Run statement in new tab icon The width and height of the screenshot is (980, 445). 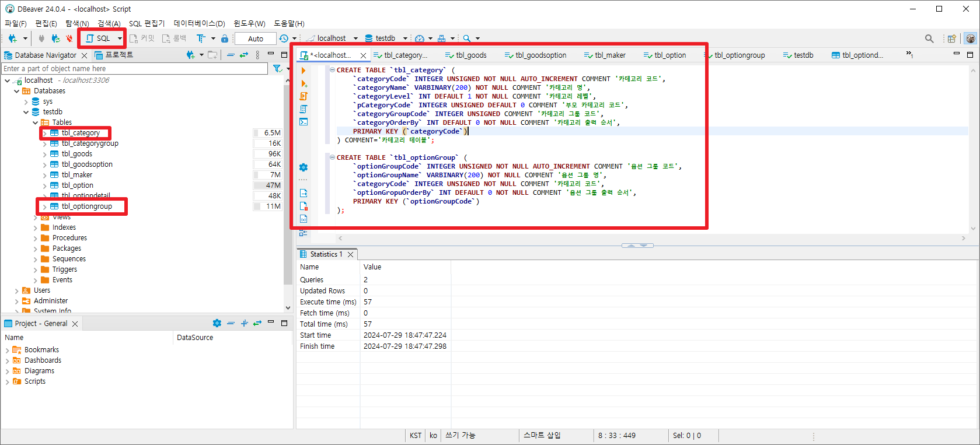click(x=304, y=83)
